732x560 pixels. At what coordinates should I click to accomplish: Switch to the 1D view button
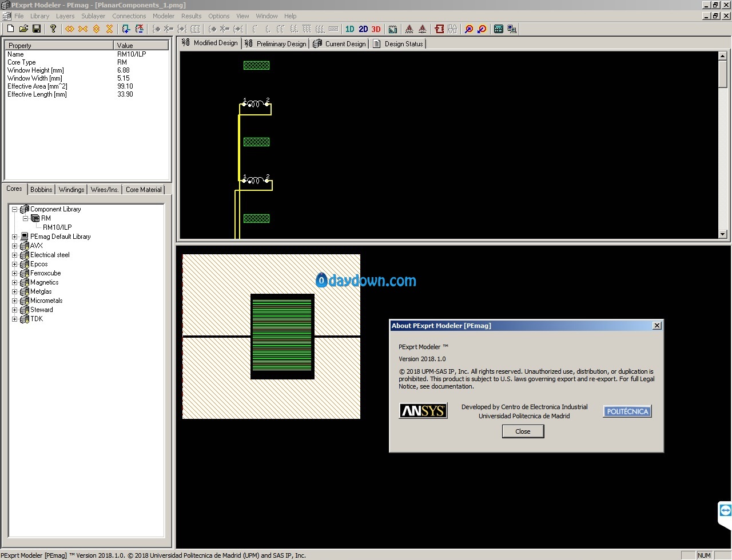tap(349, 29)
